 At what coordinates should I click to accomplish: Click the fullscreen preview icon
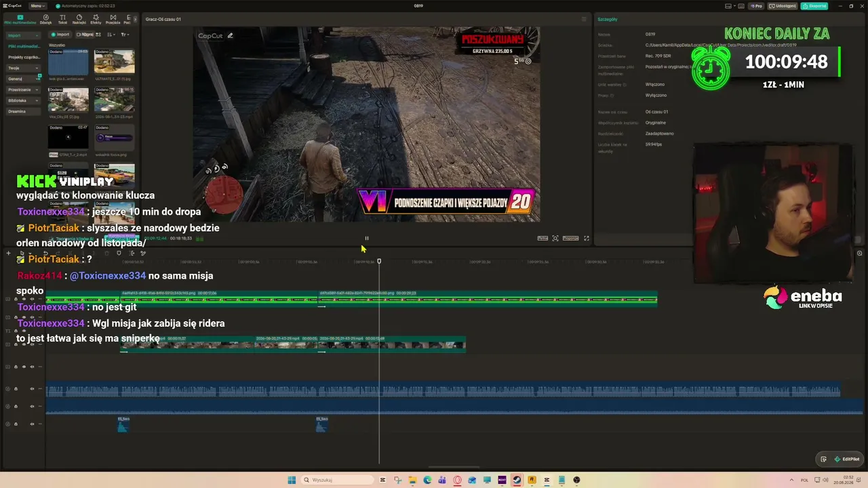point(587,239)
